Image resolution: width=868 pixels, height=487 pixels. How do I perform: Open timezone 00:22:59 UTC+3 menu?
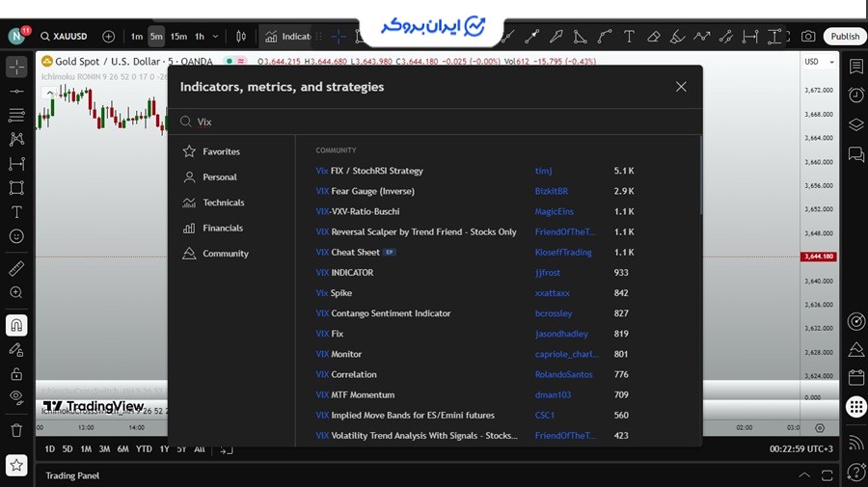tap(801, 448)
